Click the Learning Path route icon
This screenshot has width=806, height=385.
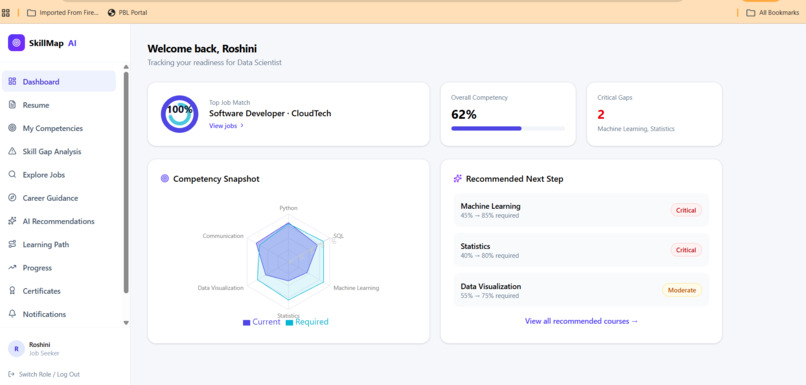(x=12, y=244)
